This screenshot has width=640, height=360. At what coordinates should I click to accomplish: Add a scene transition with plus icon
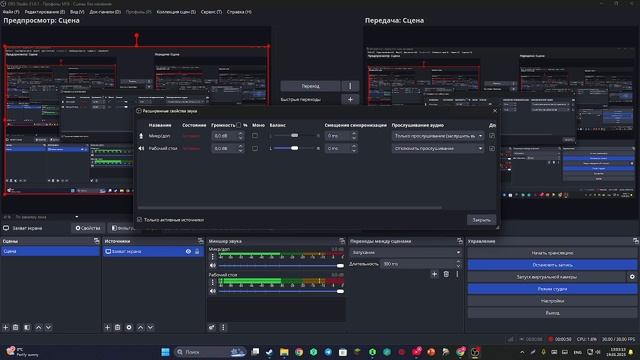tap(434, 274)
